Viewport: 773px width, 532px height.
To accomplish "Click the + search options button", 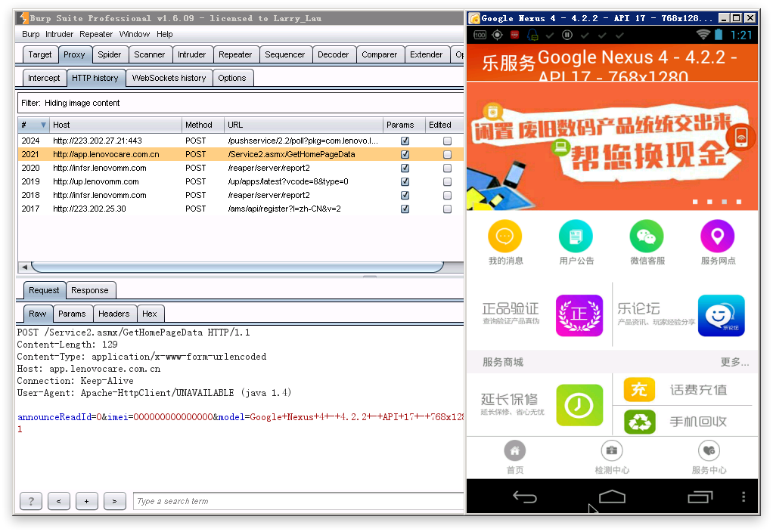I will coord(87,501).
